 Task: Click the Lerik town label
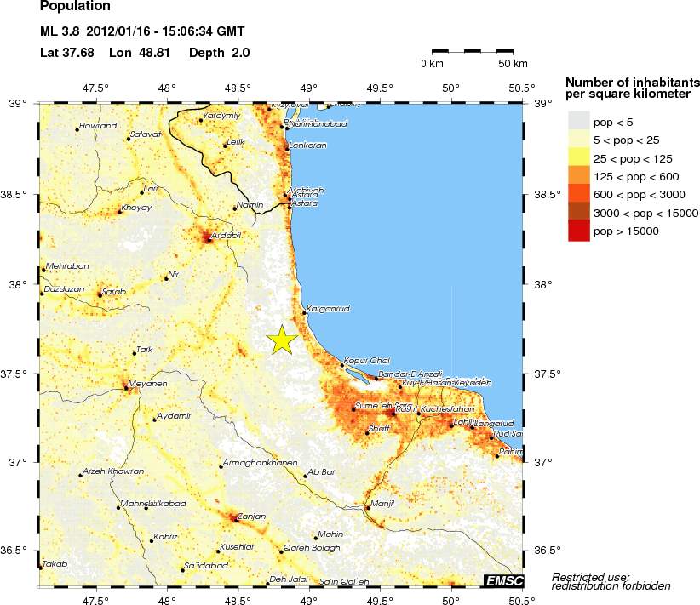(236, 142)
